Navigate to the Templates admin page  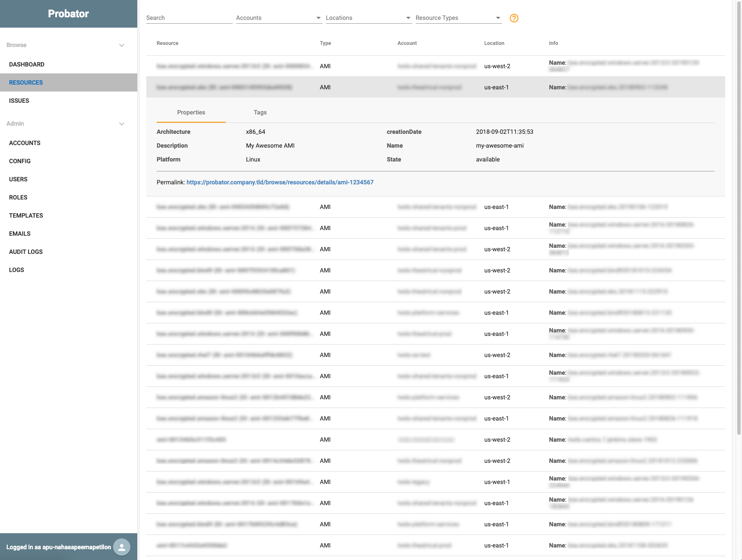26,215
